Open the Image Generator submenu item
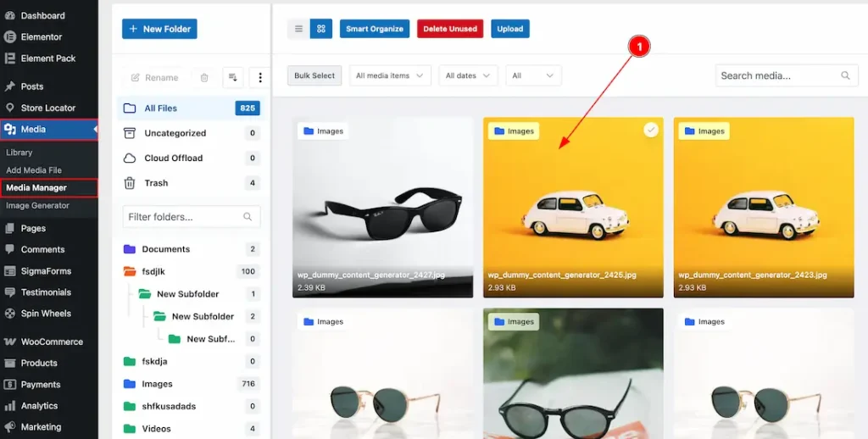Screen dimensions: 868x439 tap(37, 205)
